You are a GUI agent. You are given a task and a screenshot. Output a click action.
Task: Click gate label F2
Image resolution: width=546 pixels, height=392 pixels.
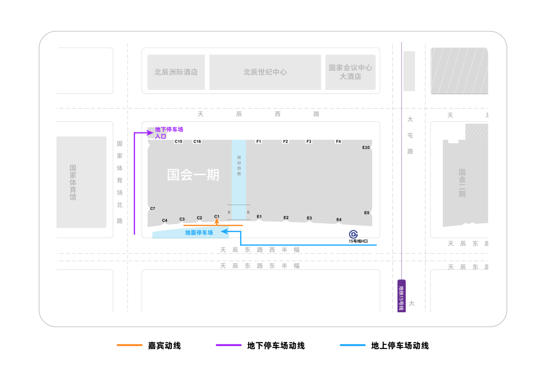pos(286,141)
